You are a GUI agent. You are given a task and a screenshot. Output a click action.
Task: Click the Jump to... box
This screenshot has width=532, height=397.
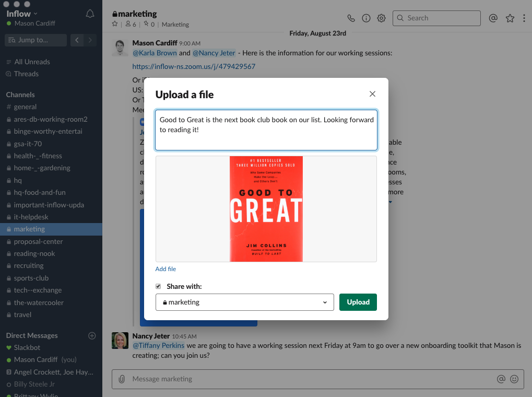36,40
